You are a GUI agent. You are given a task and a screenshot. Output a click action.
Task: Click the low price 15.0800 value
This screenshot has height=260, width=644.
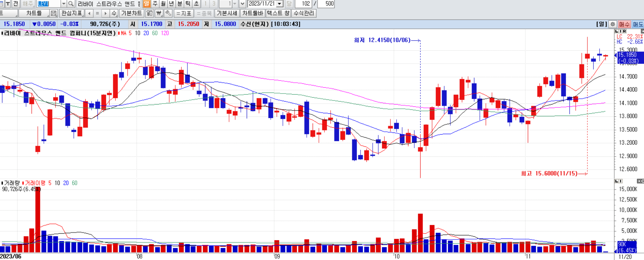click(225, 24)
